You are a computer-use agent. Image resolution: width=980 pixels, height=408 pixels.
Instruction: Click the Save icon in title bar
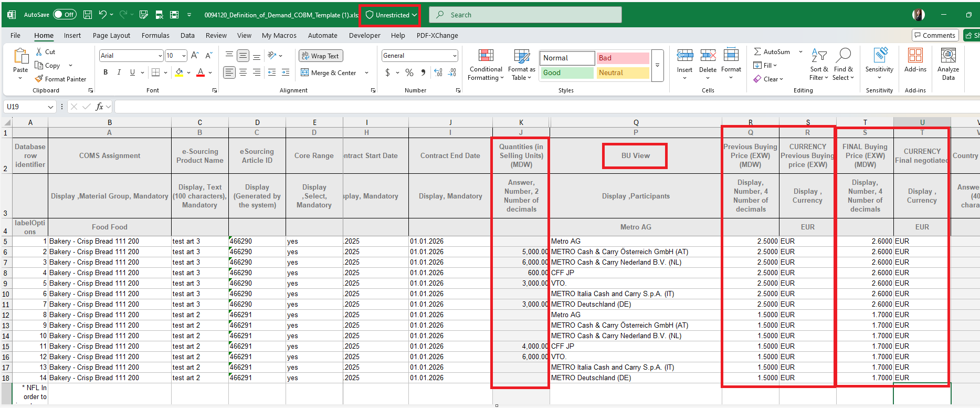tap(88, 15)
